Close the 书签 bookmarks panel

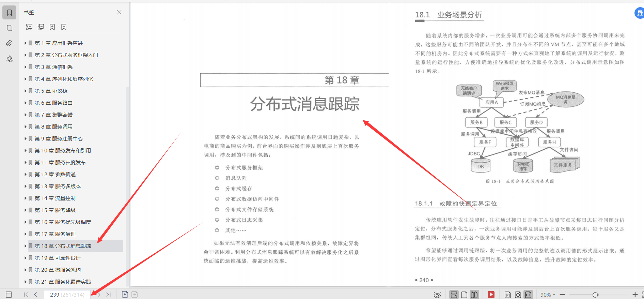click(x=119, y=12)
